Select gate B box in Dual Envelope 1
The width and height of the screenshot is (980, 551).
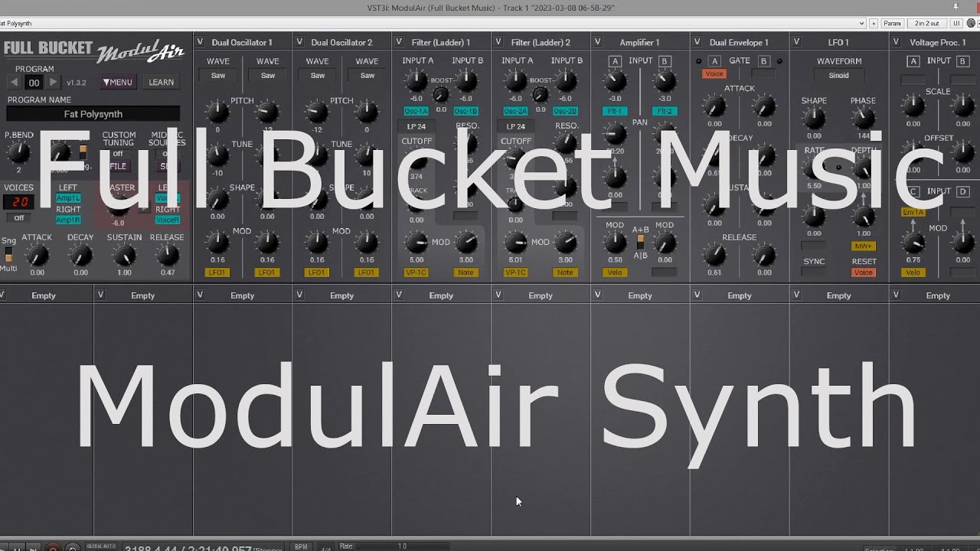764,61
